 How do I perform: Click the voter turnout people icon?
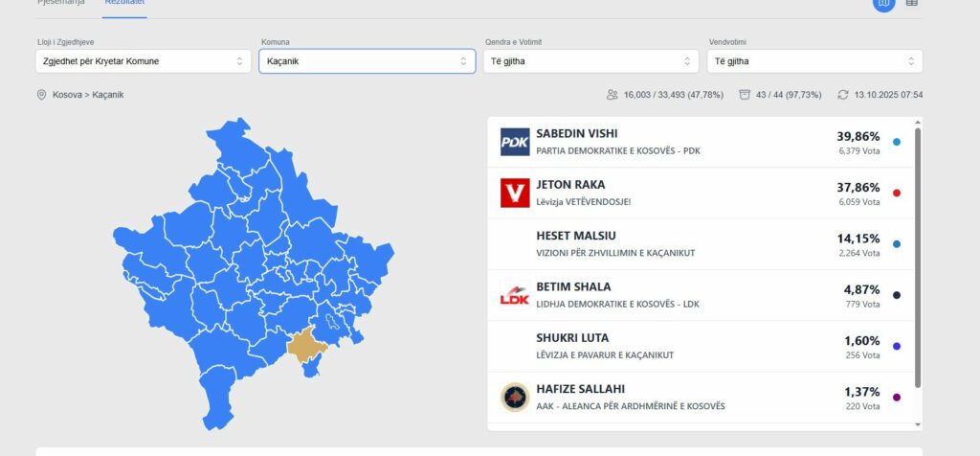pyautogui.click(x=612, y=95)
